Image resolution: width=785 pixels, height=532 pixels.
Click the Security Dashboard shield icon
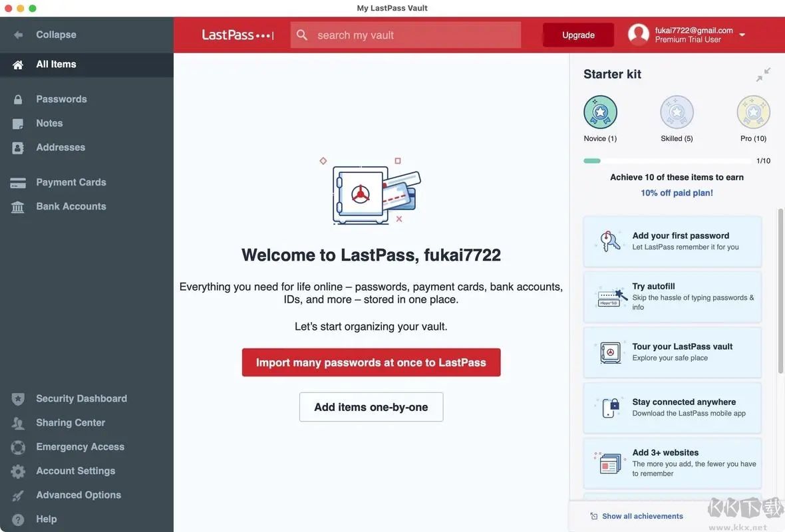[18, 399]
